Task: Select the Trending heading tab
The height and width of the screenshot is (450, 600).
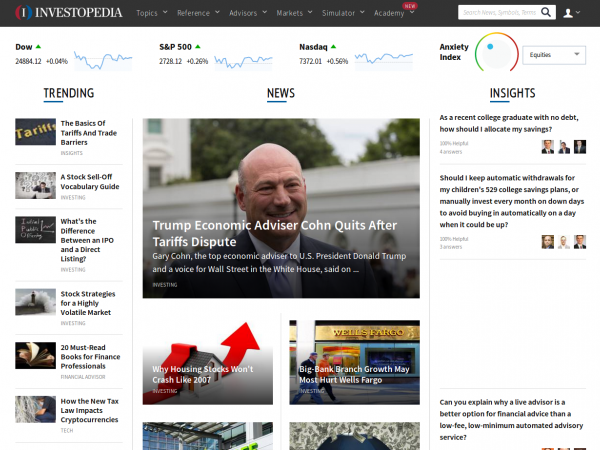Action: (69, 93)
